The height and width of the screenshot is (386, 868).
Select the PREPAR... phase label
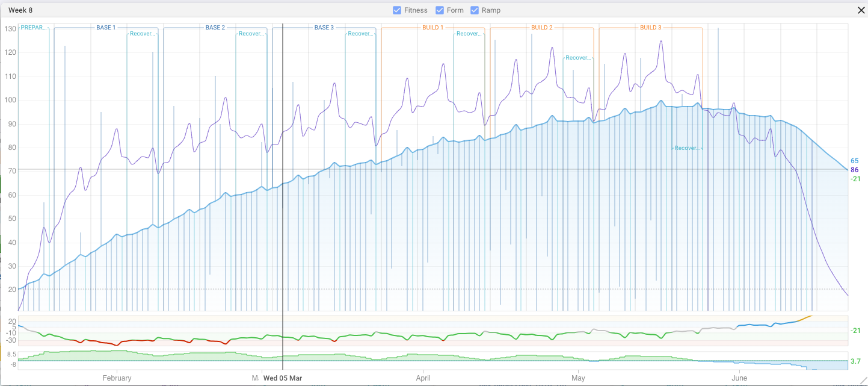pyautogui.click(x=34, y=28)
